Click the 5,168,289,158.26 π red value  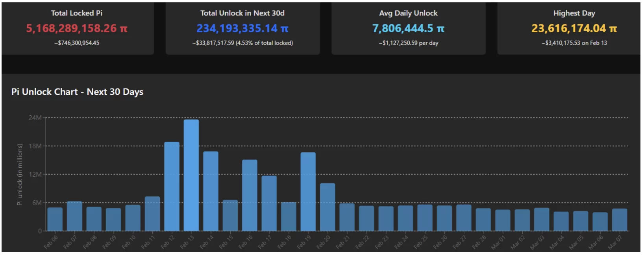(x=77, y=28)
